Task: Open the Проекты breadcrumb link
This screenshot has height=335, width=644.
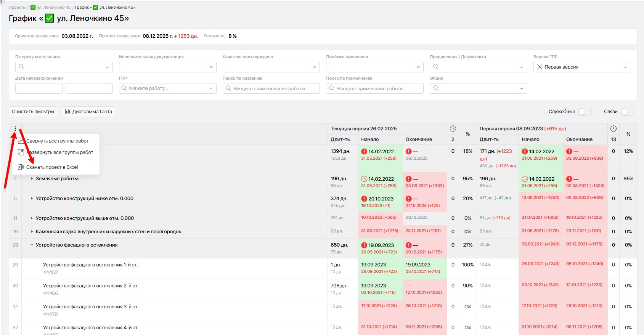Action: click(x=17, y=7)
